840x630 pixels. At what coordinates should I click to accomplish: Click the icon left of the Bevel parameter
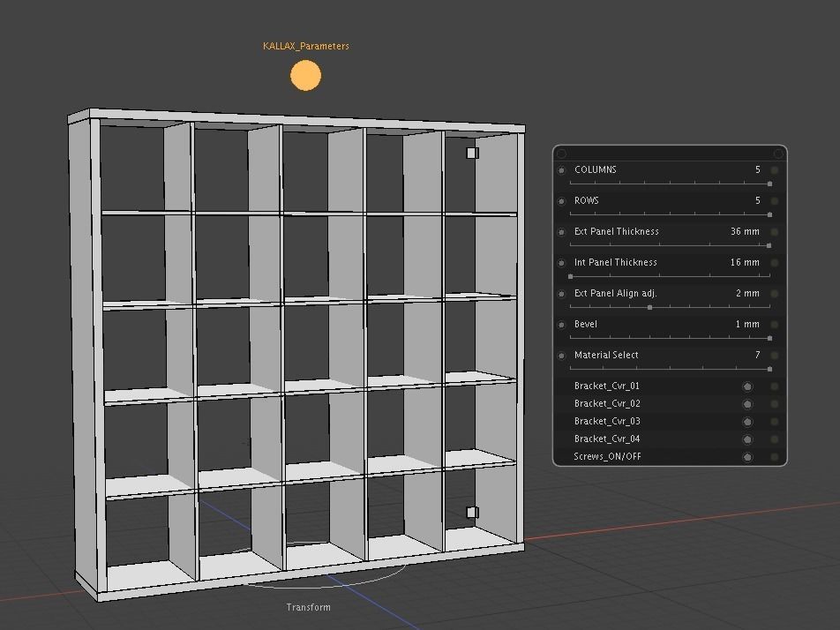click(x=559, y=323)
